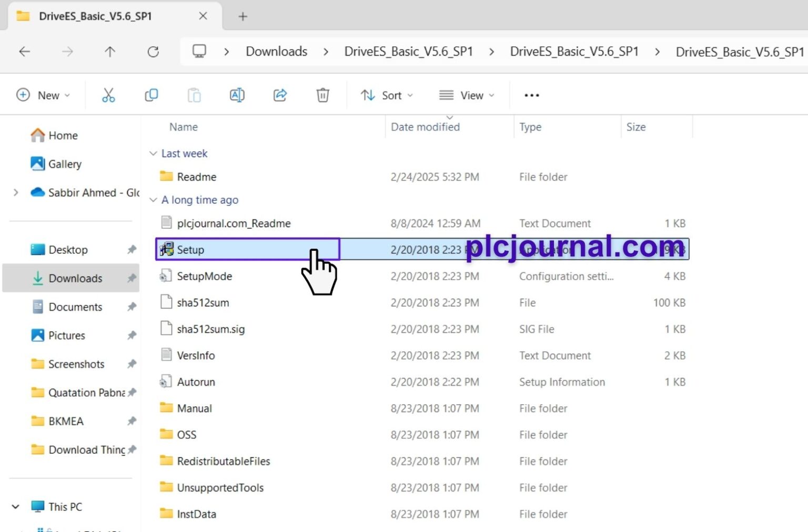Refresh the current folder view
This screenshot has width=808, height=532.
click(x=153, y=52)
